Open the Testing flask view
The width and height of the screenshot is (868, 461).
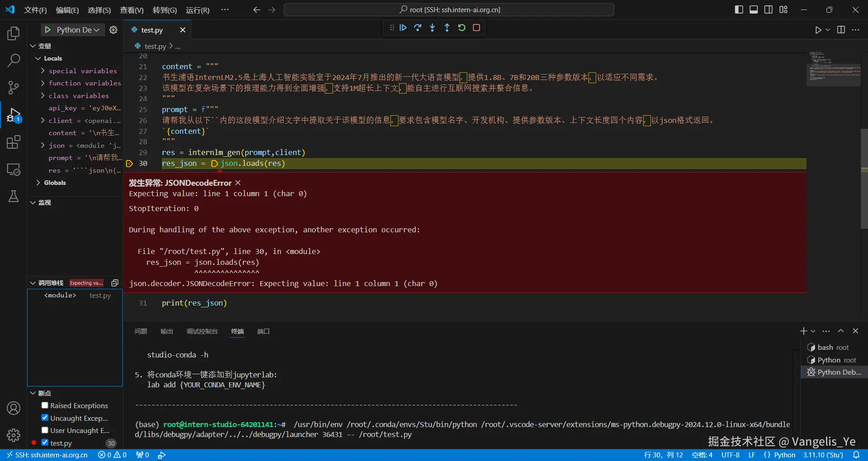pyautogui.click(x=14, y=196)
